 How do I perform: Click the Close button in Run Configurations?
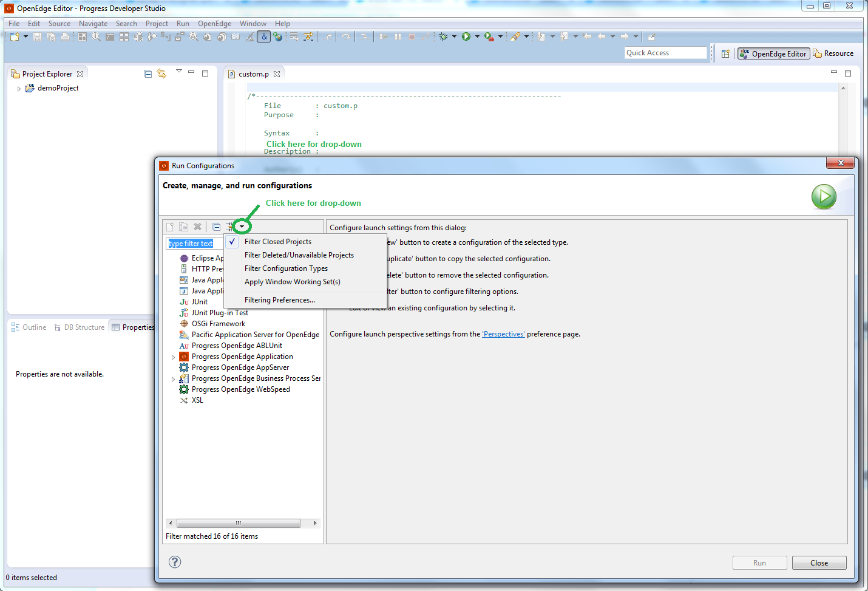click(x=819, y=563)
